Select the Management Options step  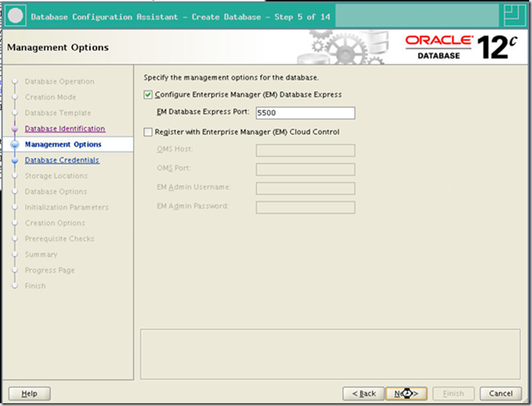click(63, 144)
